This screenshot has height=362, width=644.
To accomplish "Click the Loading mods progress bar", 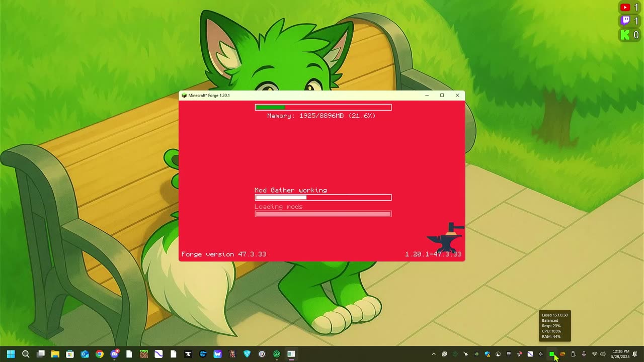I will click(x=323, y=214).
